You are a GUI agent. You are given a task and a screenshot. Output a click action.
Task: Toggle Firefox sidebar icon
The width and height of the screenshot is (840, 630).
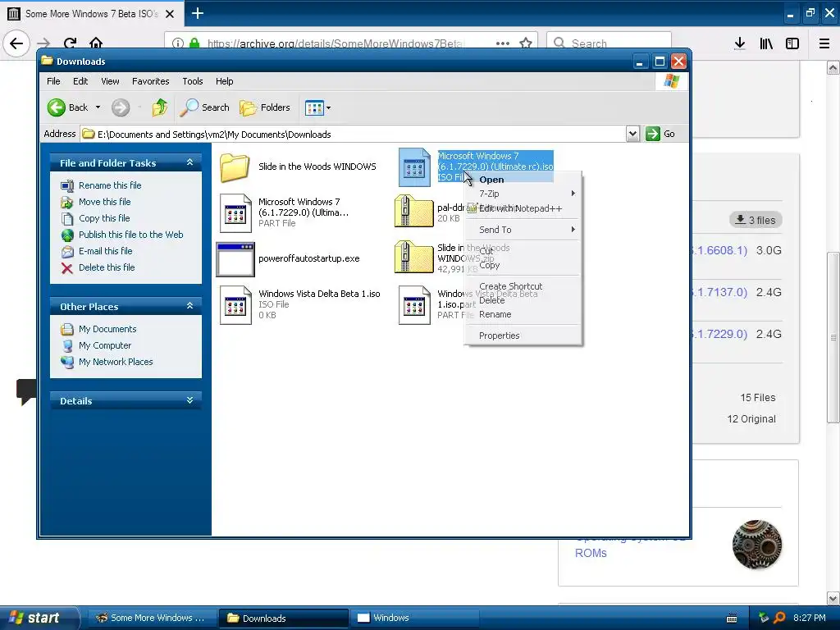[x=792, y=43]
